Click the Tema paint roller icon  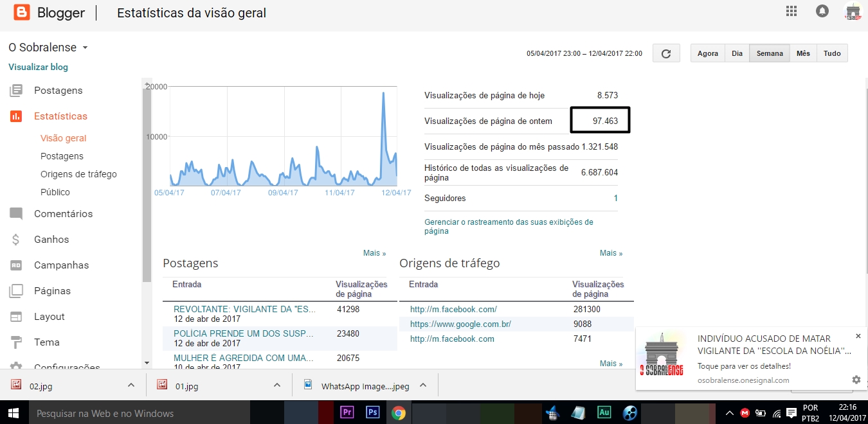(x=16, y=342)
